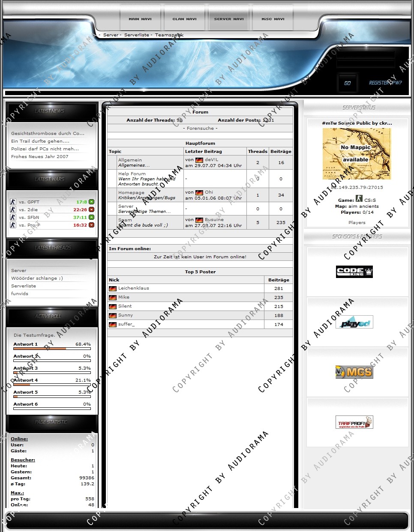Click the server address 82.149.235.79:27015
Screen dimensions: 414x532
[357, 187]
